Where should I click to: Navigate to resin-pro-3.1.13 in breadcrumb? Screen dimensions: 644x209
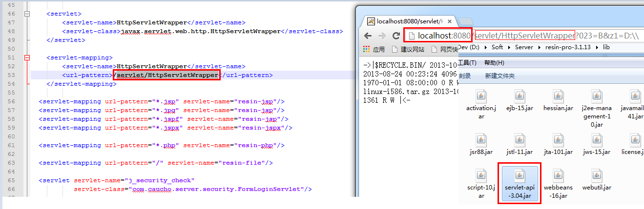(568, 47)
